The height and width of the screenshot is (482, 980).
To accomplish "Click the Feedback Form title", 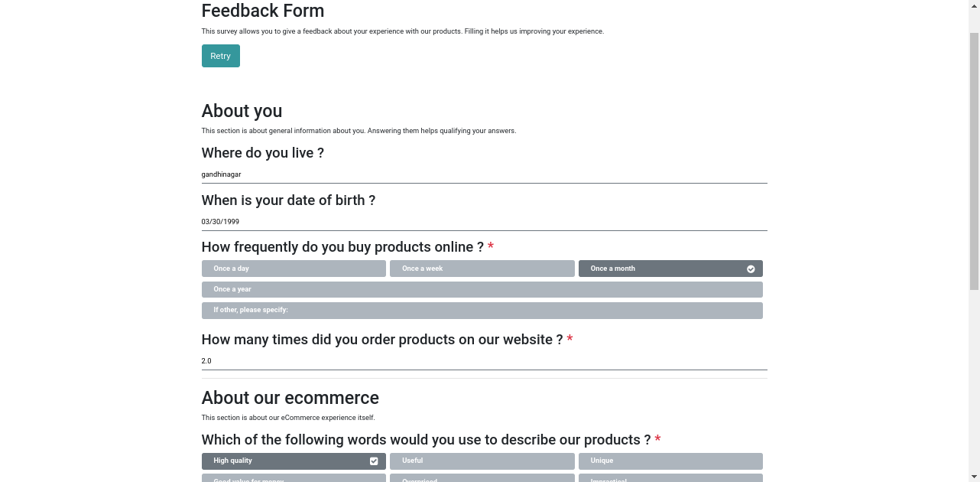I will tap(263, 11).
